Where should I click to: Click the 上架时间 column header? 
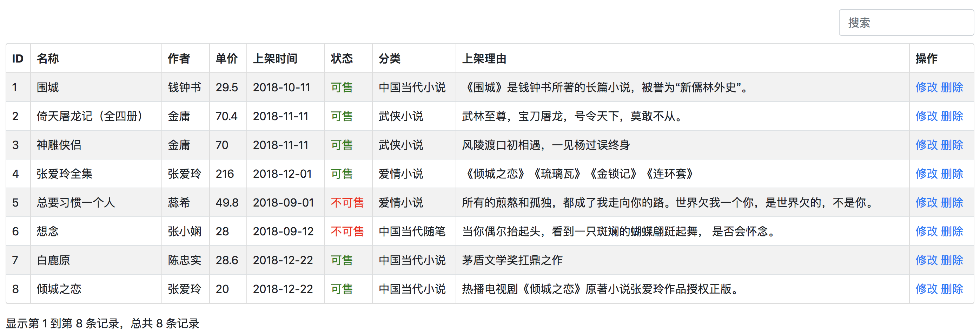click(x=275, y=59)
